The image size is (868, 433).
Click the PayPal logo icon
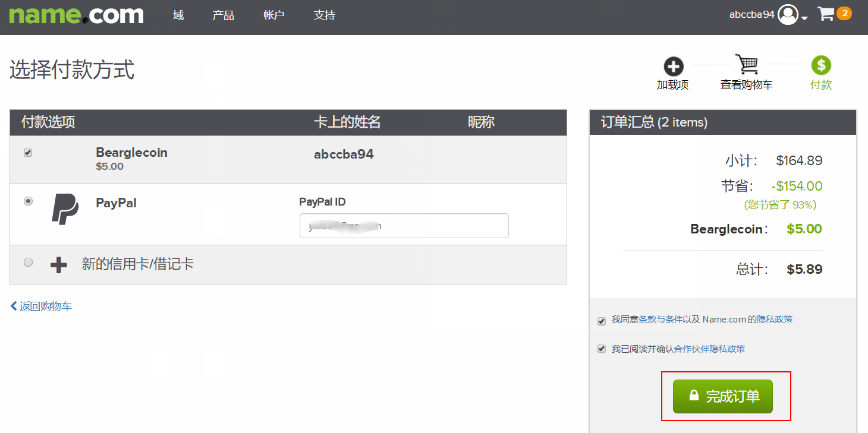click(x=65, y=208)
